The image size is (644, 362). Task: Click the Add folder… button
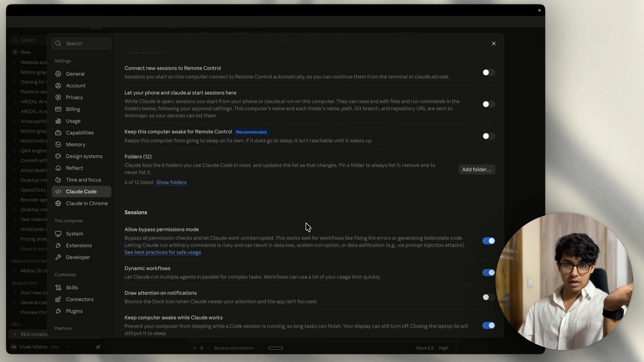[477, 170]
